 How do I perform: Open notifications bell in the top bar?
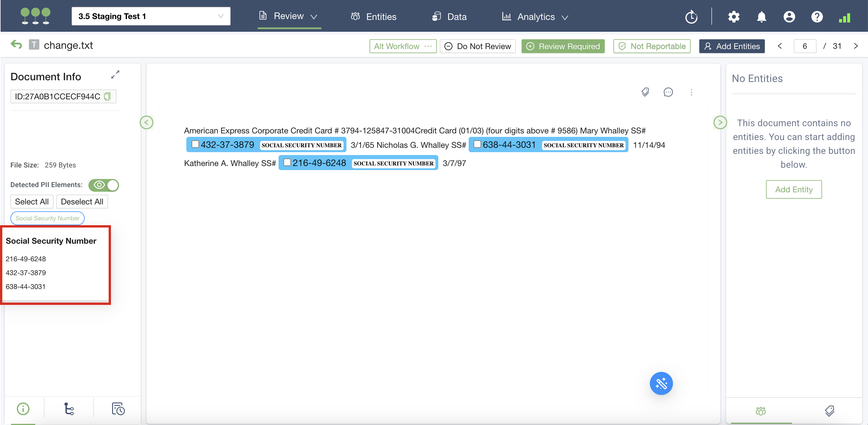click(761, 17)
